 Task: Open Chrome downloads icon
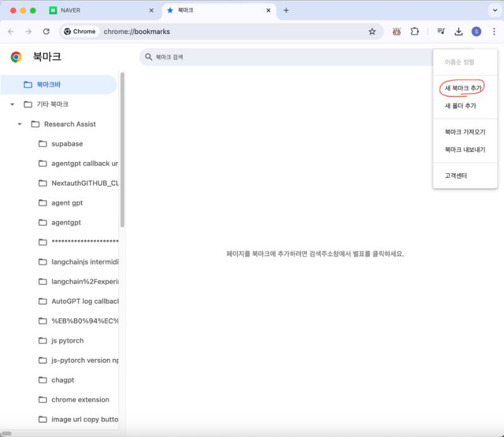pos(459,32)
